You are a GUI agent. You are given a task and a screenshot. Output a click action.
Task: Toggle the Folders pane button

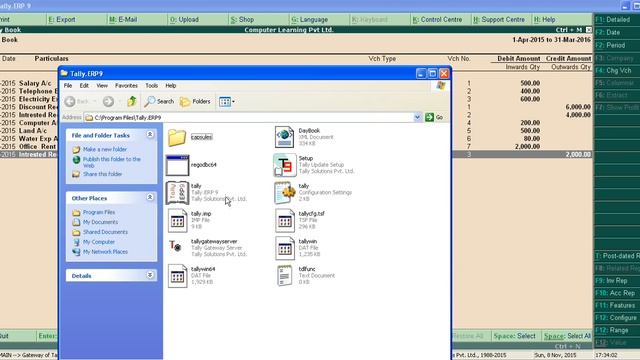pyautogui.click(x=195, y=101)
